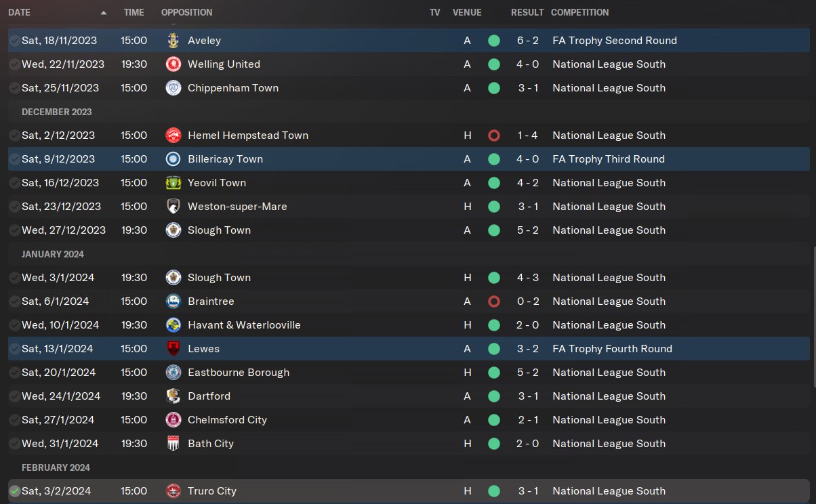Image resolution: width=816 pixels, height=504 pixels.
Task: Toggle the checkmark for the 18/11/2023 Aveley fixture
Action: click(14, 41)
